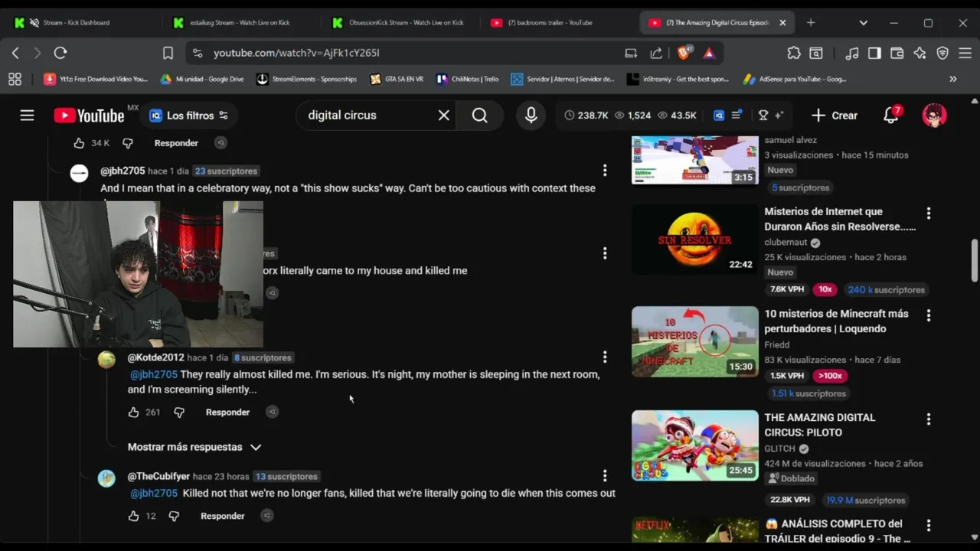Switch to ObsessionKick Stream tab
This screenshot has width=980, height=551.
click(400, 23)
